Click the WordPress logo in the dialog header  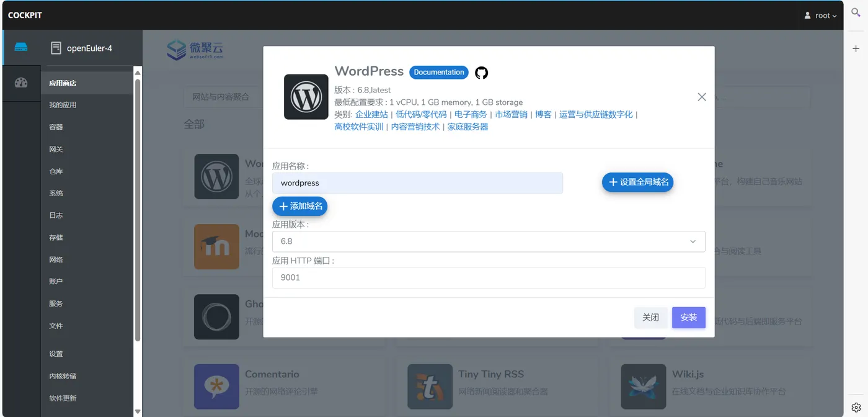(306, 97)
